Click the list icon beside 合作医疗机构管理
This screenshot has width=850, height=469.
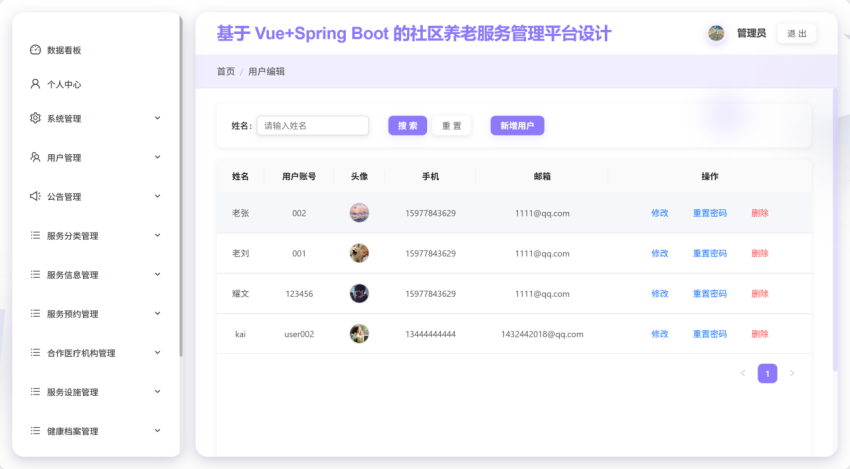[x=35, y=352]
